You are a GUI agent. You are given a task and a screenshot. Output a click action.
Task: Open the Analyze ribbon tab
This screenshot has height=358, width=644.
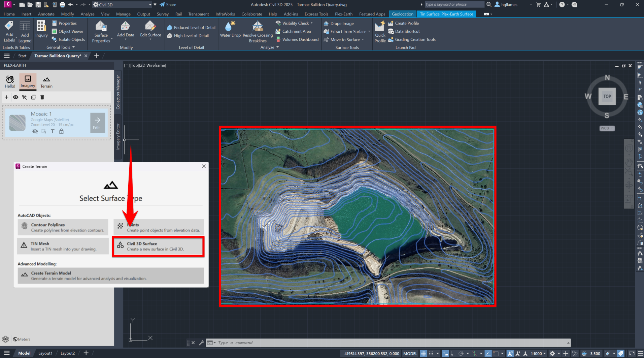(88, 14)
